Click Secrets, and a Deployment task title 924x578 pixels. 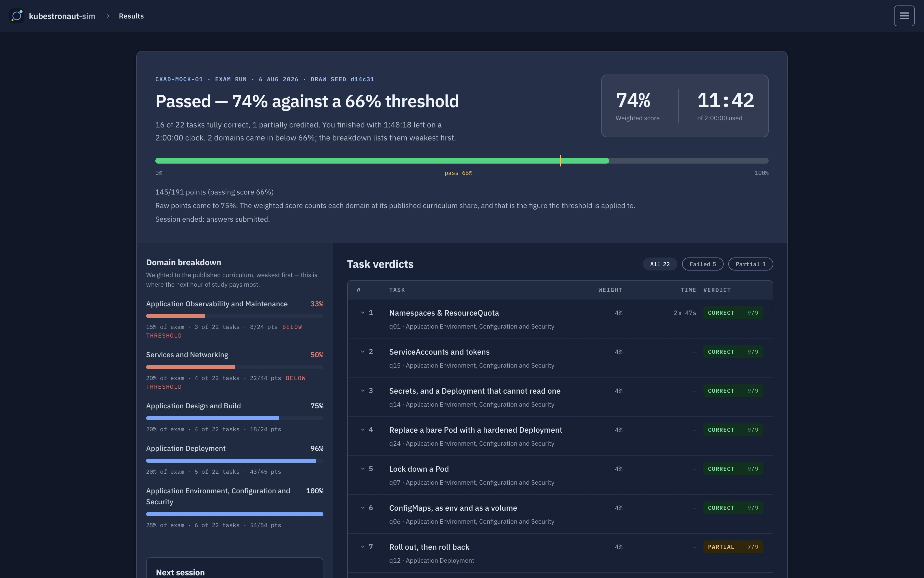point(475,391)
